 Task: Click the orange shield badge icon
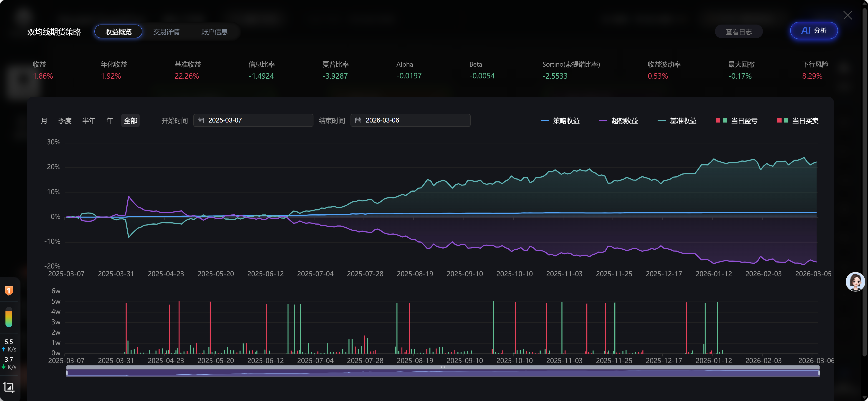coord(9,290)
